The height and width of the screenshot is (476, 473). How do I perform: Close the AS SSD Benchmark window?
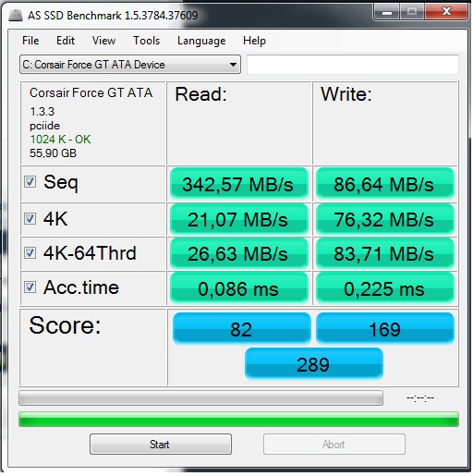point(446,12)
